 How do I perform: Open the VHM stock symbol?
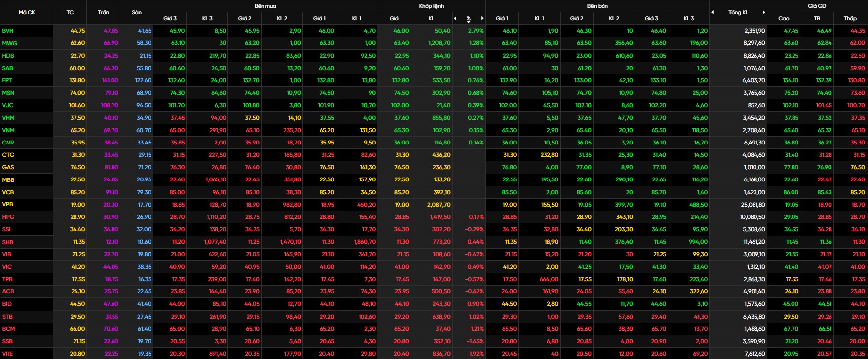click(x=8, y=118)
